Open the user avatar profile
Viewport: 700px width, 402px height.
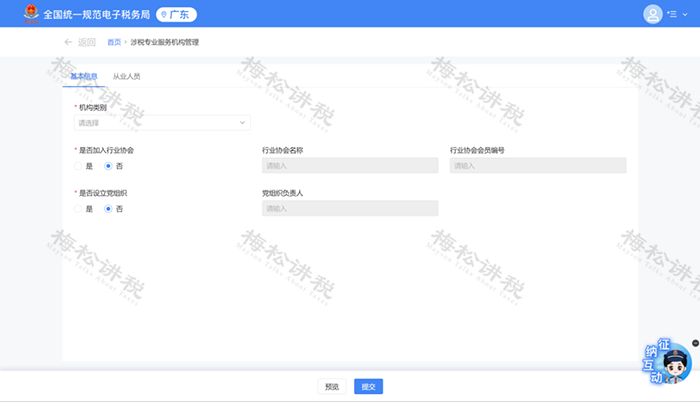[652, 14]
